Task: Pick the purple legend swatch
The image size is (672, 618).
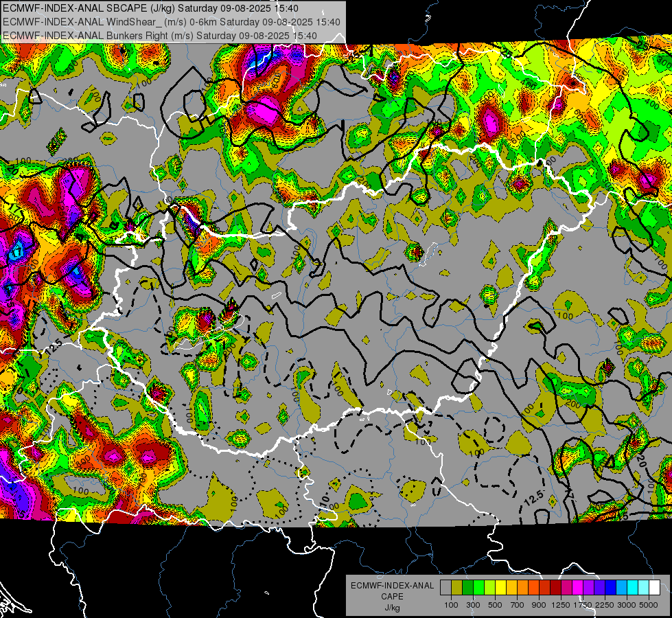Action: click(588, 587)
